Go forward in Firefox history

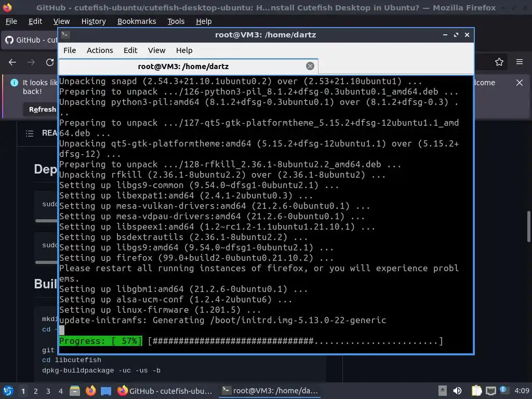31,62
